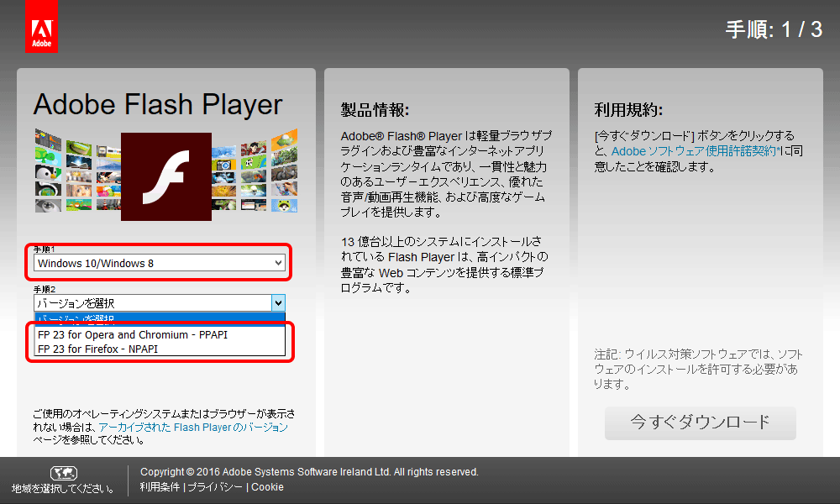
Task: Open the Cookie footer link
Action: (267, 487)
